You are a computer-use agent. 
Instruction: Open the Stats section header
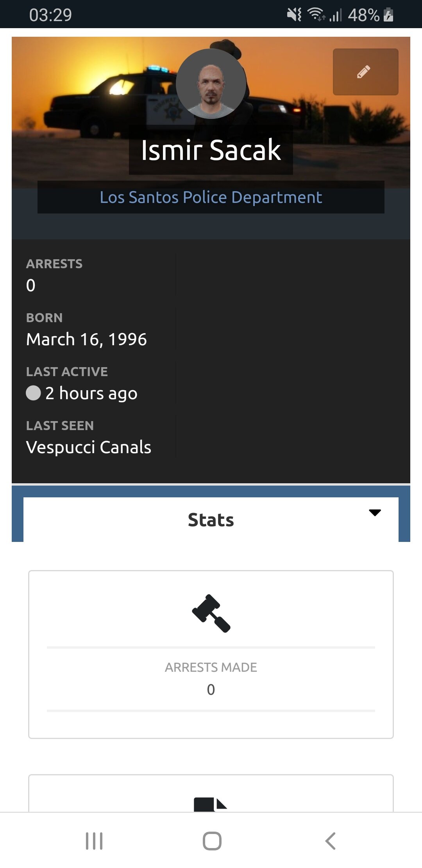[x=211, y=520]
